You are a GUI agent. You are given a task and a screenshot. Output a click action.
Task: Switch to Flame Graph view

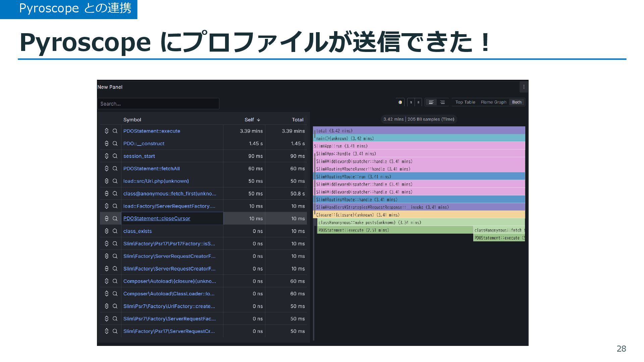pos(493,102)
